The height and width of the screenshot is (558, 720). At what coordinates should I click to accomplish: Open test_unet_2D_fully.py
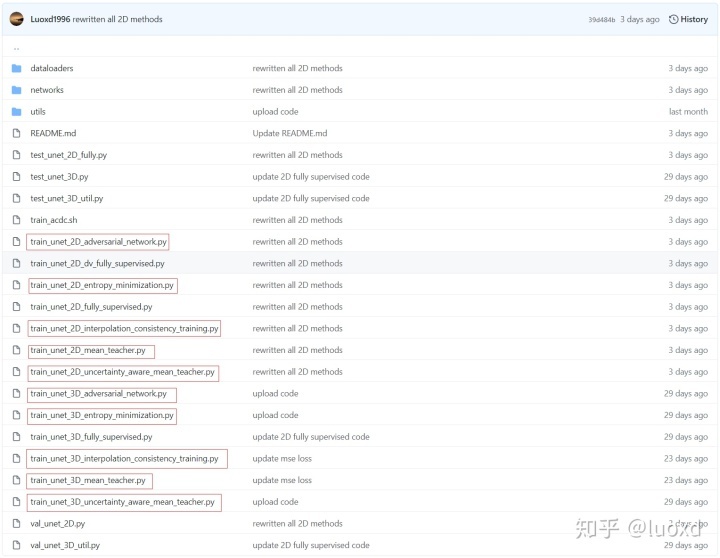coord(68,155)
